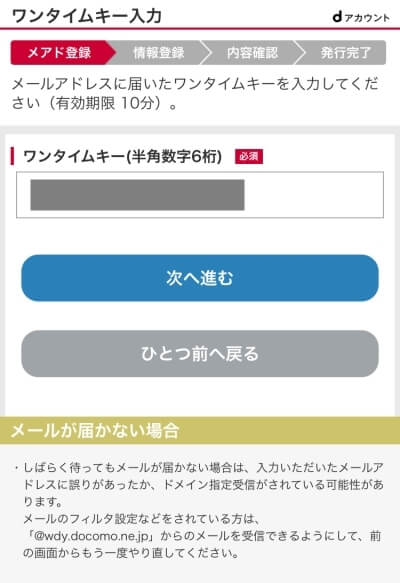The width and height of the screenshot is (400, 583).
Task: Select the 情報登録 step
Action: [x=159, y=52]
